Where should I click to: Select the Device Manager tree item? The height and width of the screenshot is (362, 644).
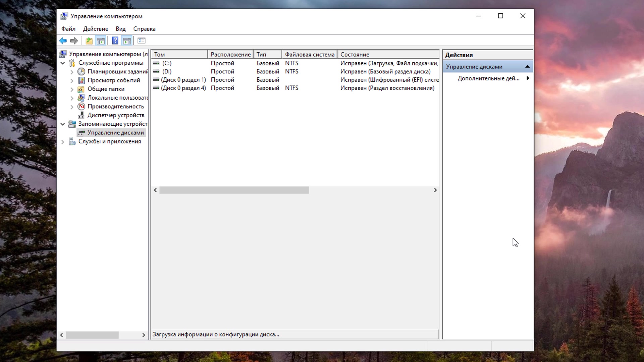tap(116, 115)
